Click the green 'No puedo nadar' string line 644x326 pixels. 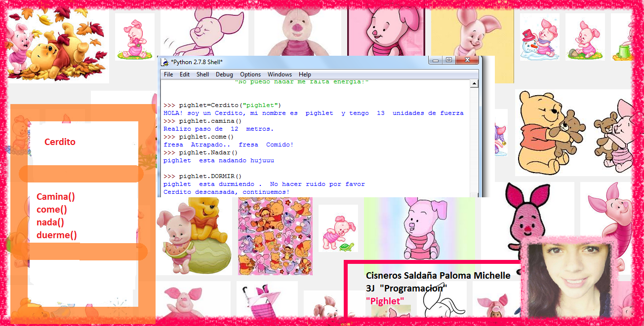point(302,82)
